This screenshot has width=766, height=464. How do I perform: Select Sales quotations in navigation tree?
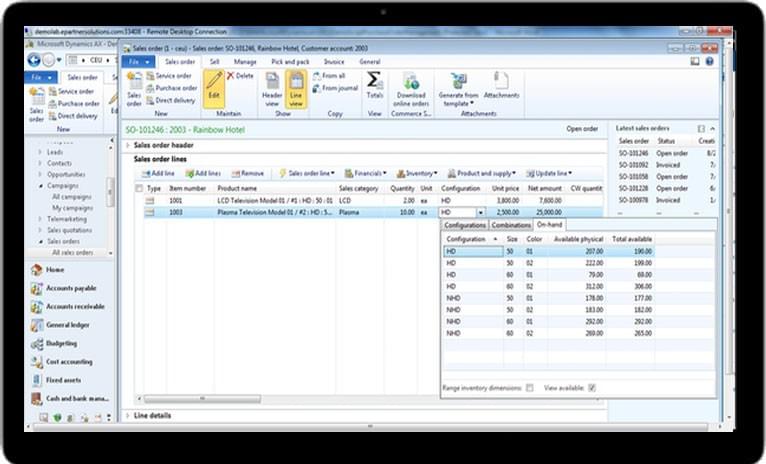(69, 230)
